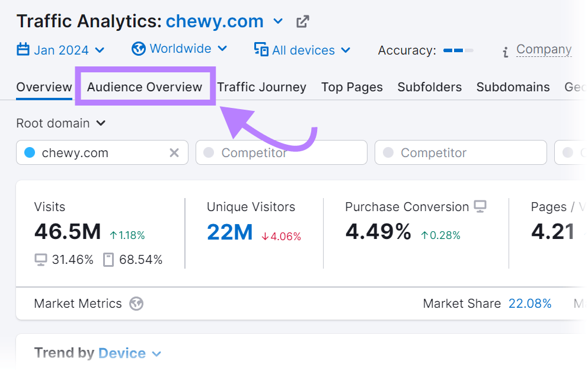Click the Accuracy indicator bar

click(458, 51)
